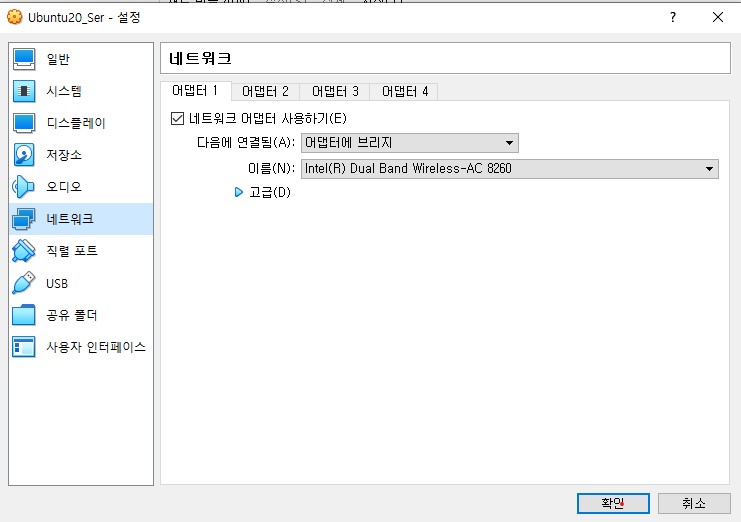Viewport: 741px width, 522px height.
Task: Open the 시스템 settings page
Action: point(64,91)
